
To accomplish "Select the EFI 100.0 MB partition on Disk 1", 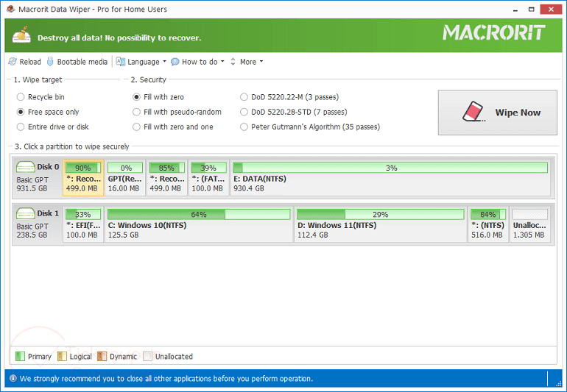I will [83, 224].
